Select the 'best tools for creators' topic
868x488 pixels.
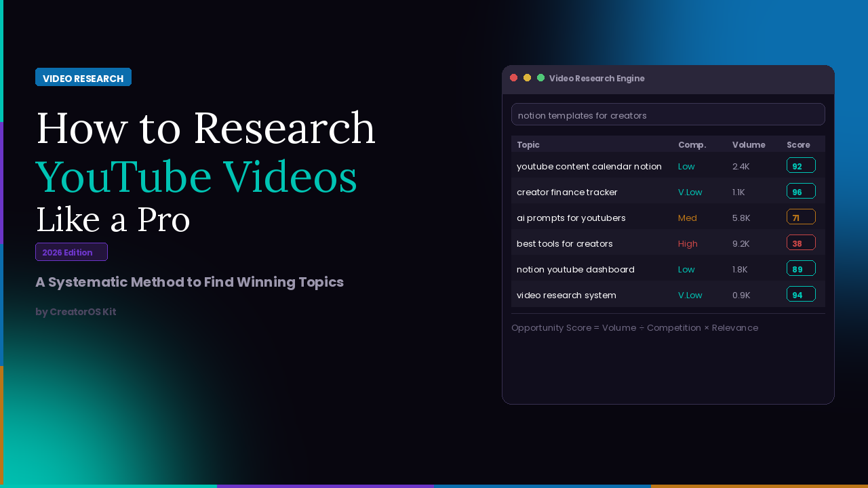(565, 243)
